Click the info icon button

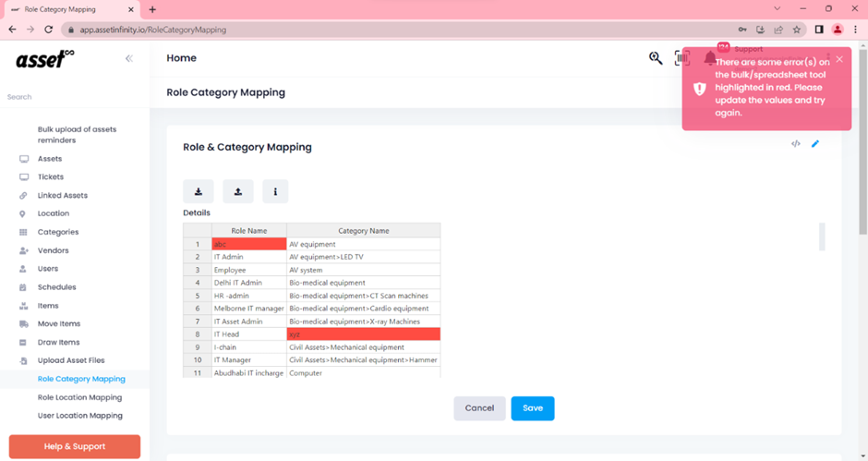point(275,191)
